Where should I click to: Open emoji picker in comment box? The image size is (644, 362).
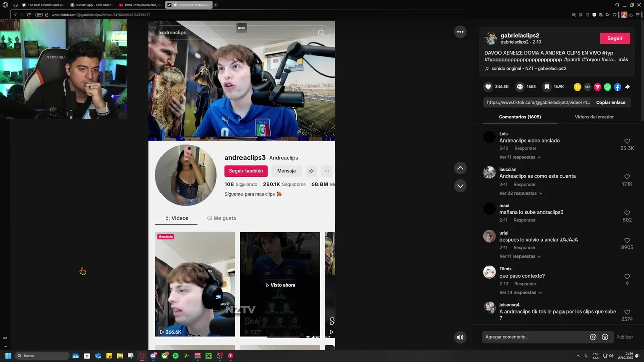[605, 337]
